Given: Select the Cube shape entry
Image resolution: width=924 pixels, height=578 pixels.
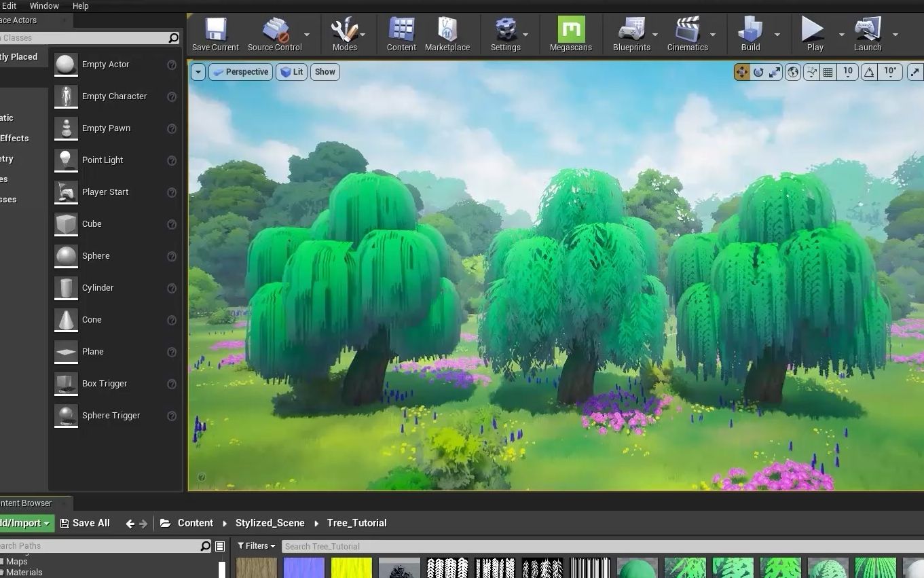Looking at the screenshot, I should 115,224.
